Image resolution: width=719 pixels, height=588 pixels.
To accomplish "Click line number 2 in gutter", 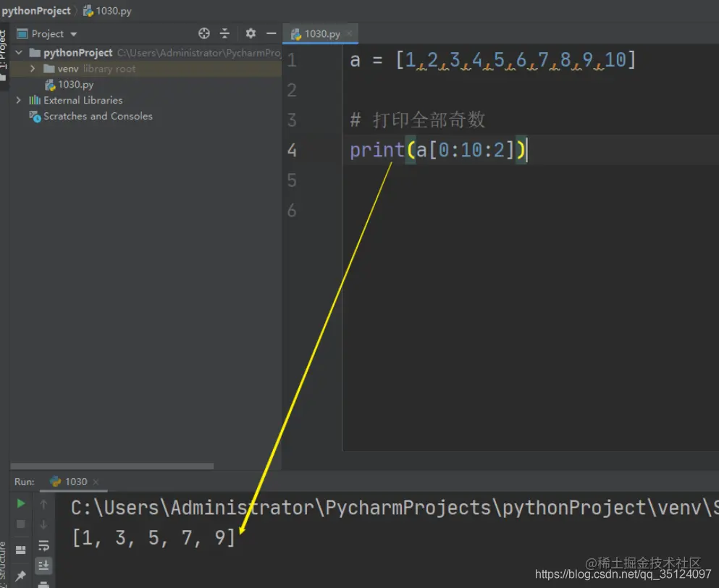I will pyautogui.click(x=292, y=90).
